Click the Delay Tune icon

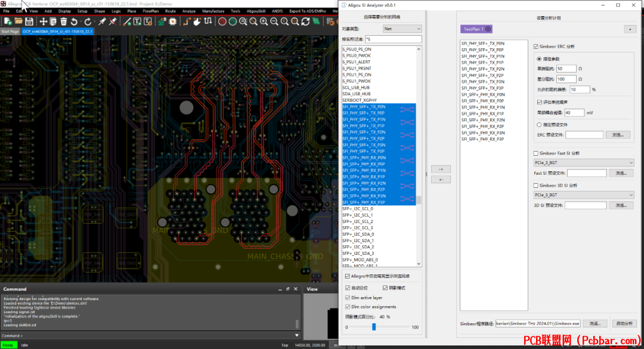pyautogui.click(x=208, y=21)
